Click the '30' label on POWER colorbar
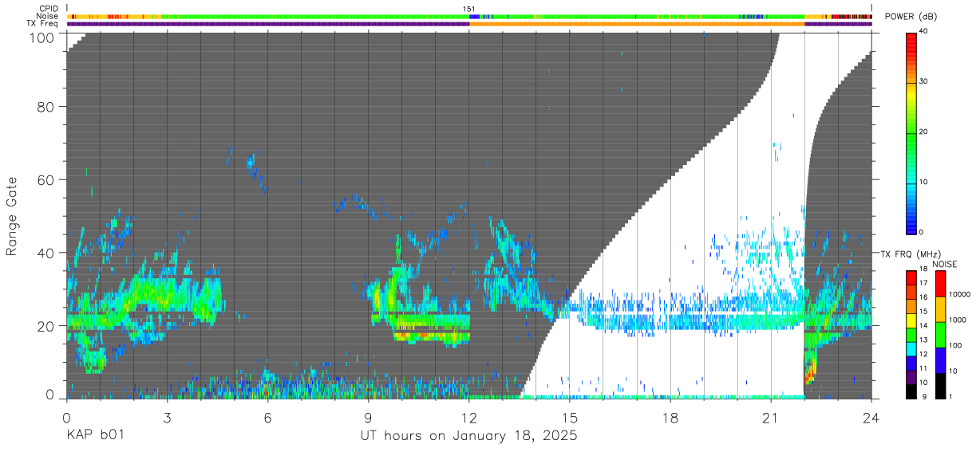The height and width of the screenshot is (452, 980). tap(923, 82)
